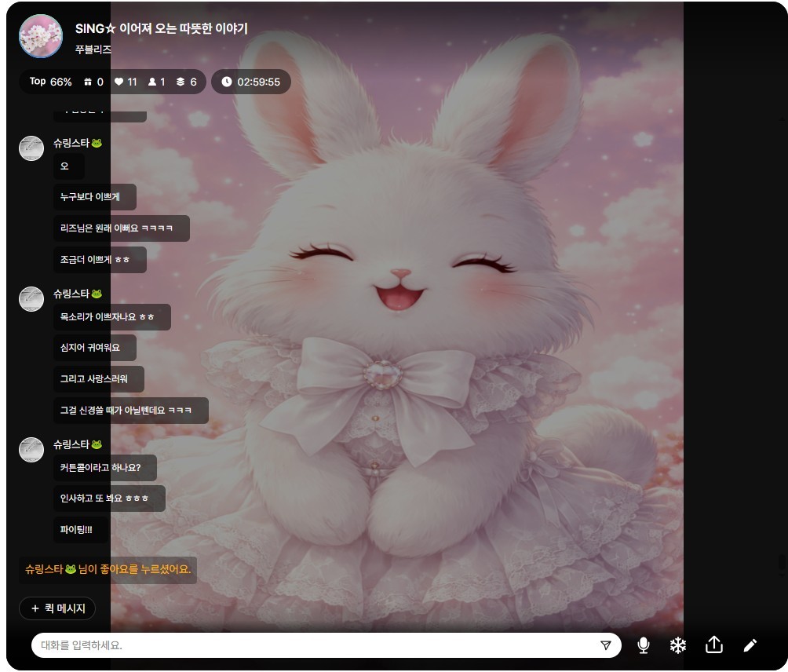788x672 pixels.
Task: Click the streamer name 쭈블리즈
Action: [x=93, y=49]
